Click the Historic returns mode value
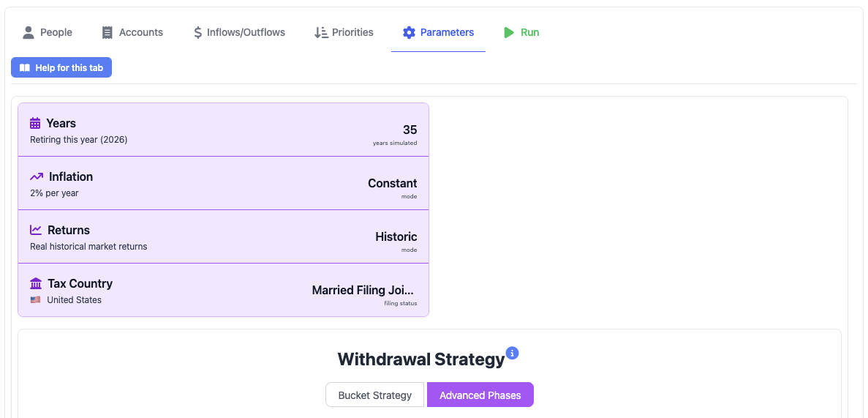The width and height of the screenshot is (868, 418). click(396, 236)
